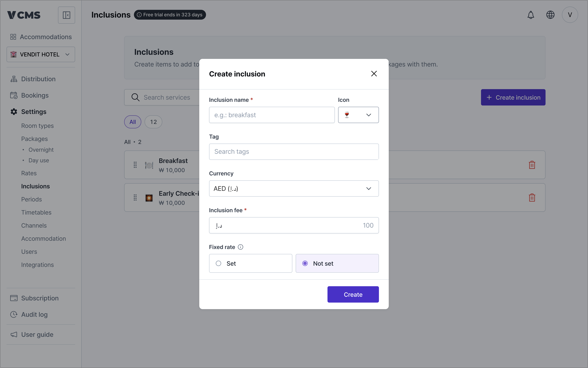Viewport: 588px width, 368px height.
Task: Click the Audit log clock icon
Action: (14, 314)
